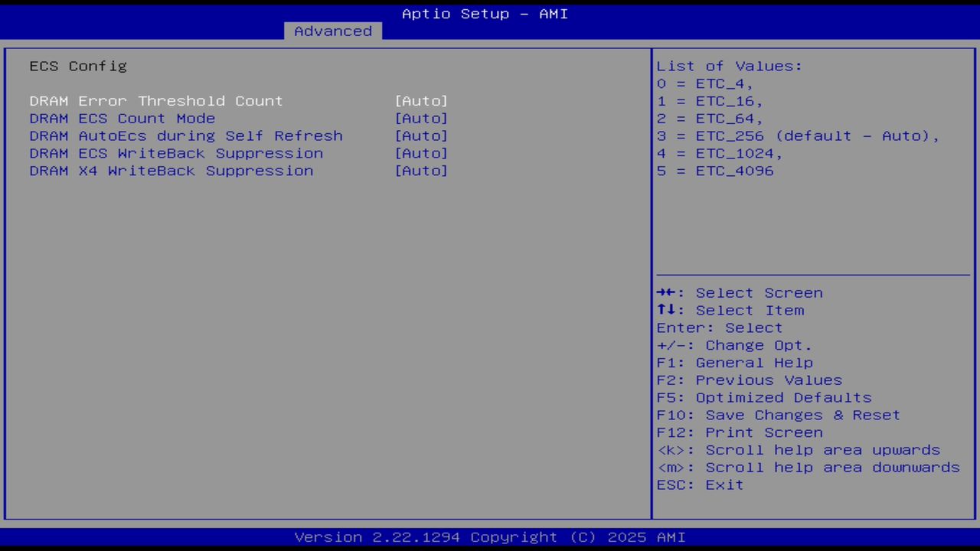Viewport: 980px width, 551px height.
Task: Switch to the Advanced tab
Action: 332,31
